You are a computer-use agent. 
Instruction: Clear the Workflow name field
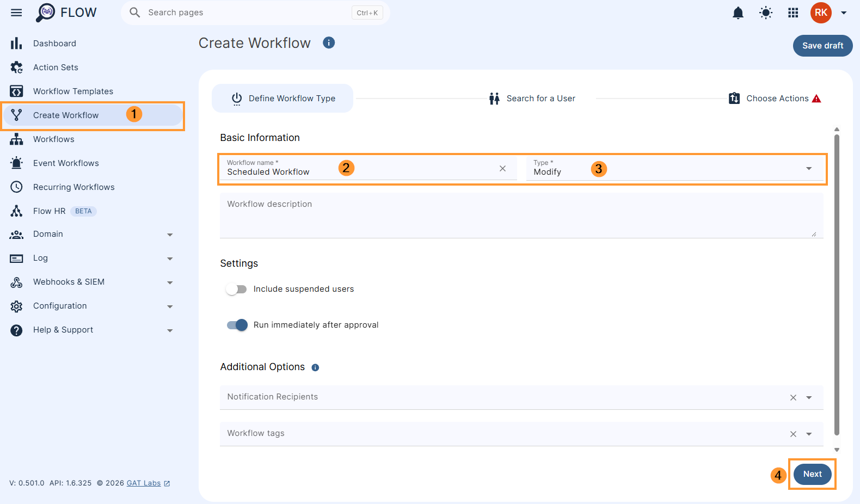[x=502, y=169]
